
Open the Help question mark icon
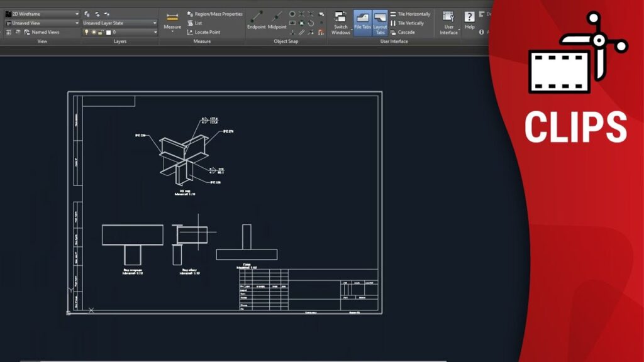(469, 18)
